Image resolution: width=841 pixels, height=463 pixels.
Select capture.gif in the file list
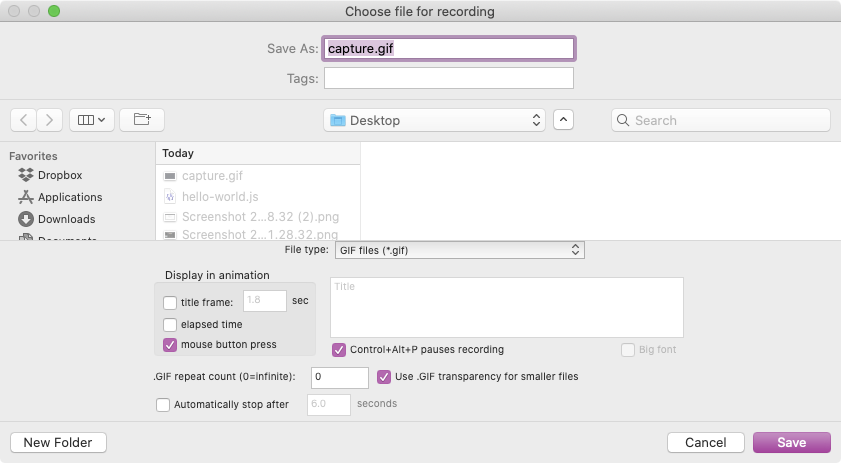tap(212, 176)
